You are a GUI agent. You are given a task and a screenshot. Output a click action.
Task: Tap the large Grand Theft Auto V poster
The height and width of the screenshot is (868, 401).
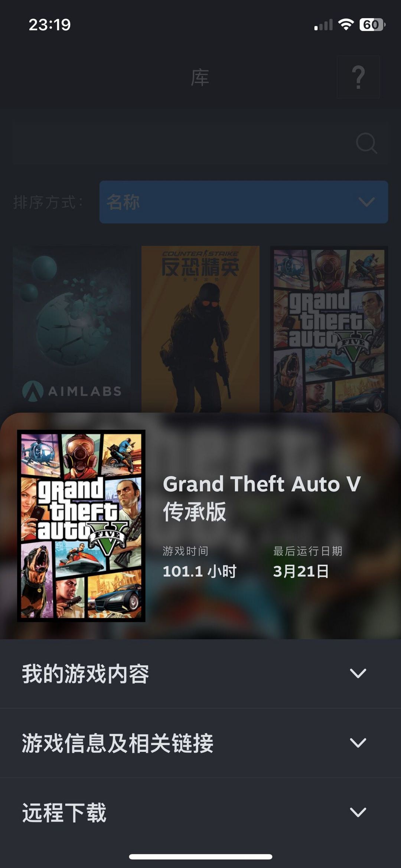point(81,525)
